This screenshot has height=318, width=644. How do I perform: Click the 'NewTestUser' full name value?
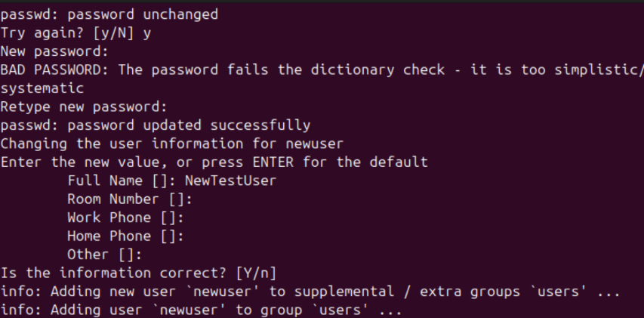coord(230,181)
